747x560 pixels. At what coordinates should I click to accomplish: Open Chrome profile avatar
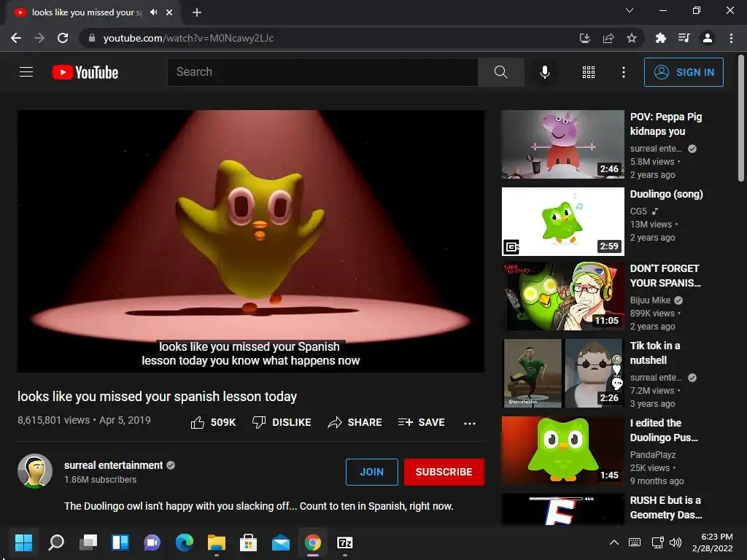click(708, 38)
